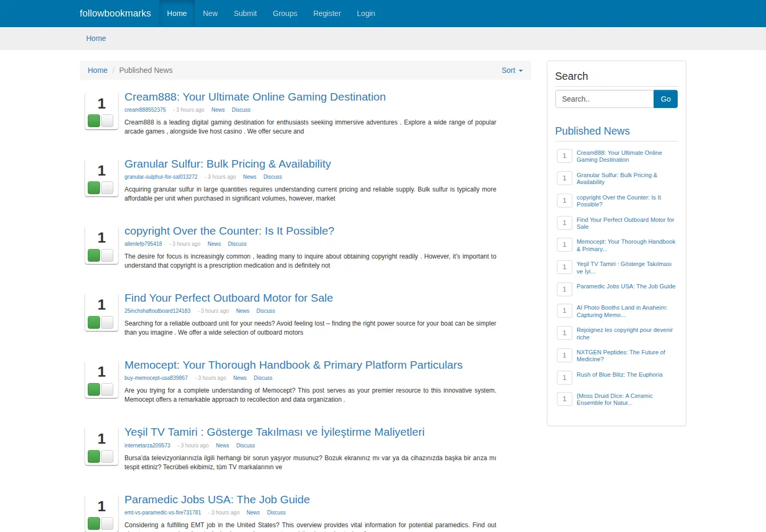Focus the Search input field
The width and height of the screenshot is (766, 532).
coord(604,99)
